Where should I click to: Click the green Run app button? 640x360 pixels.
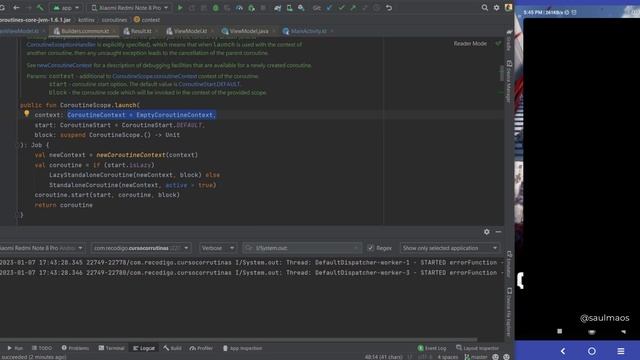click(180, 8)
